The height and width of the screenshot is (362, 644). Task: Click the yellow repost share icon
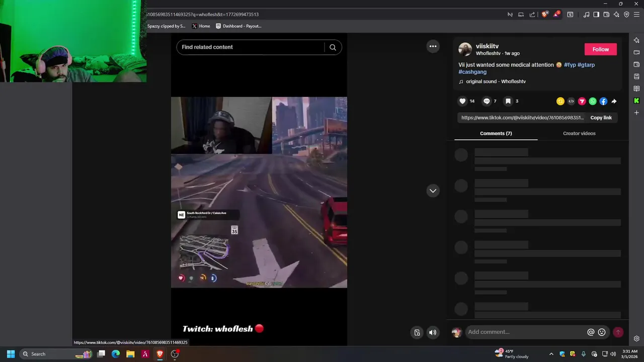[560, 101]
